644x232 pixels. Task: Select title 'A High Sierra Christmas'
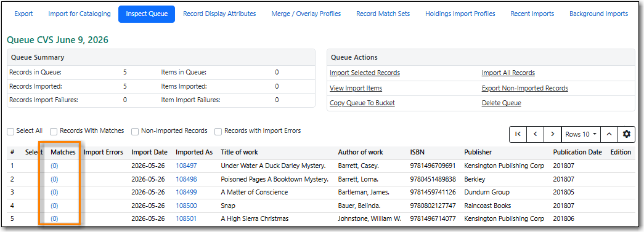pyautogui.click(x=255, y=219)
